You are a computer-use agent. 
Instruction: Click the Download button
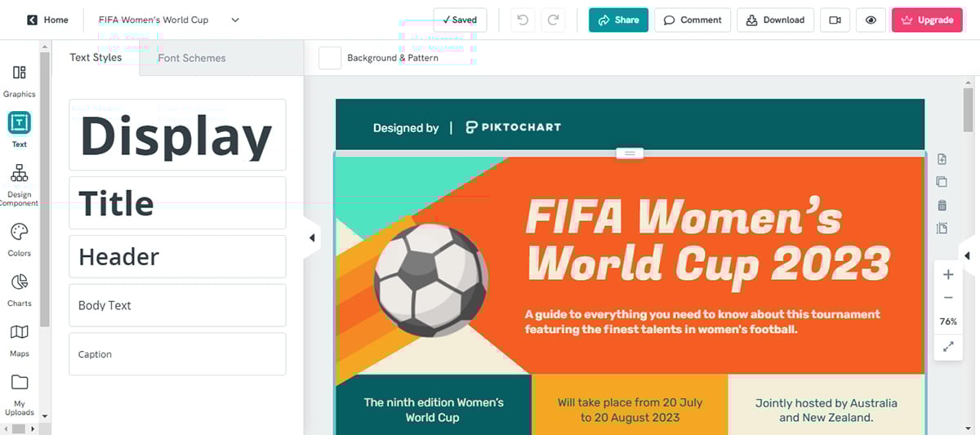point(775,20)
